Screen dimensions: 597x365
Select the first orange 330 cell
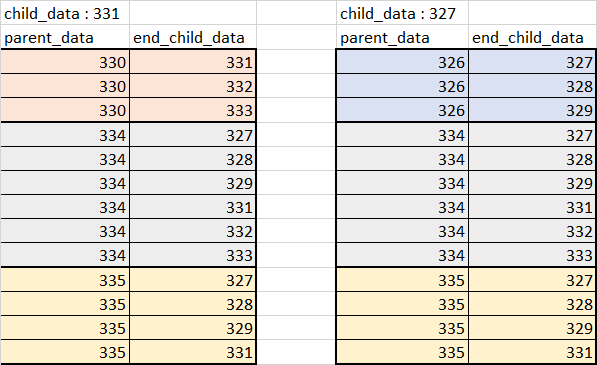[65, 62]
